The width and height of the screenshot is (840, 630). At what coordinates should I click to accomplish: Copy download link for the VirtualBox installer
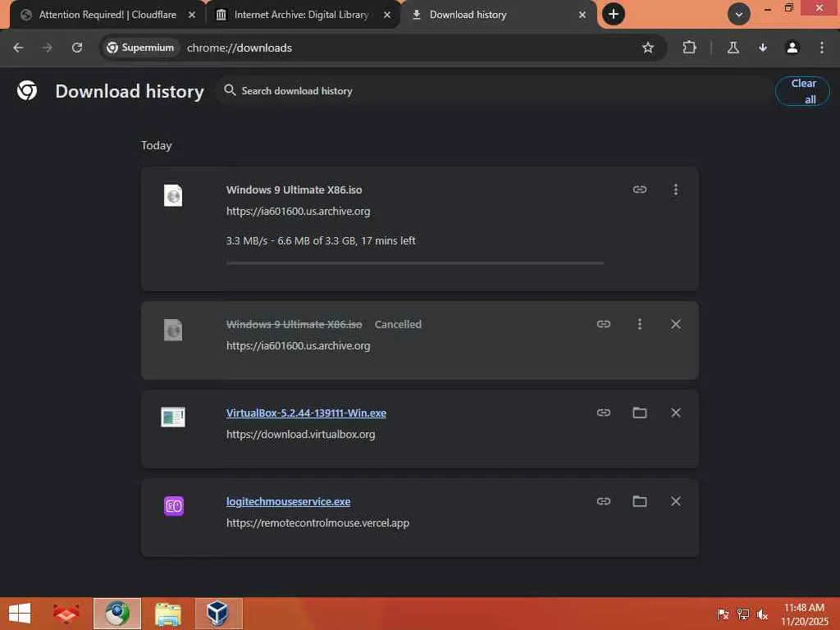604,412
